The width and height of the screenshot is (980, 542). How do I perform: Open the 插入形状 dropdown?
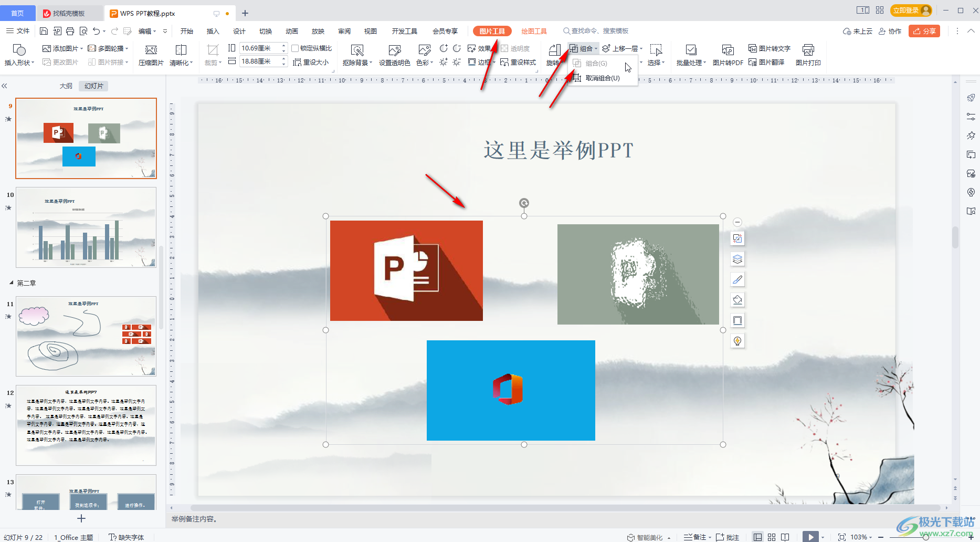point(19,62)
